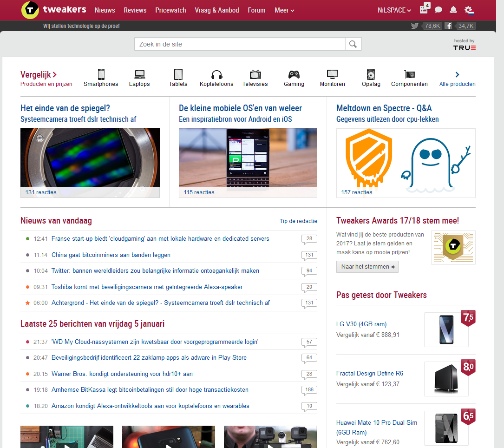Open the camera sensor article thumbnail

(90, 163)
